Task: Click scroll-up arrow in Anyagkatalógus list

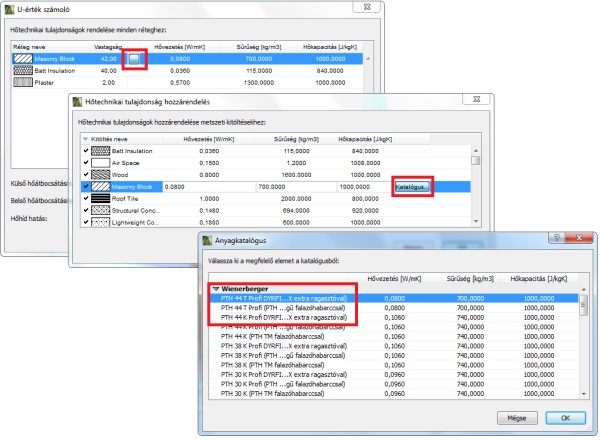Action: [x=584, y=290]
